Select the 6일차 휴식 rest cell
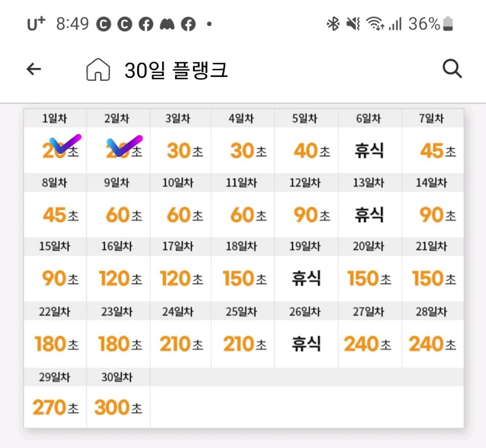 370,150
